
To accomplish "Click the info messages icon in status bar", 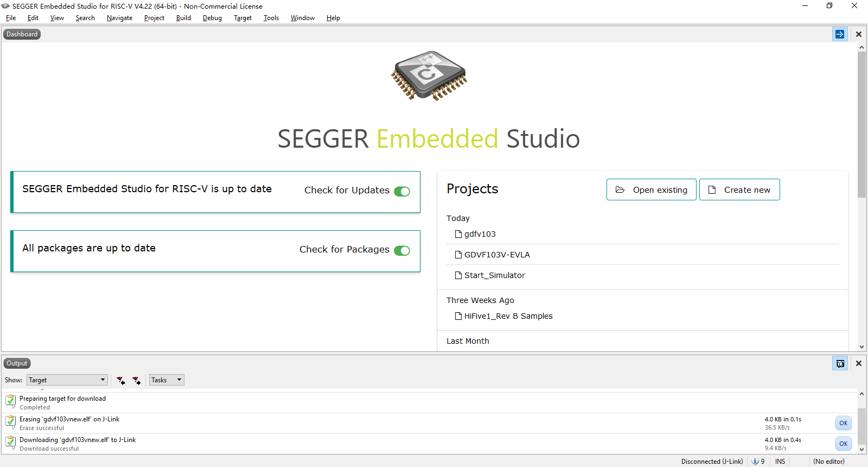I will pyautogui.click(x=755, y=462).
